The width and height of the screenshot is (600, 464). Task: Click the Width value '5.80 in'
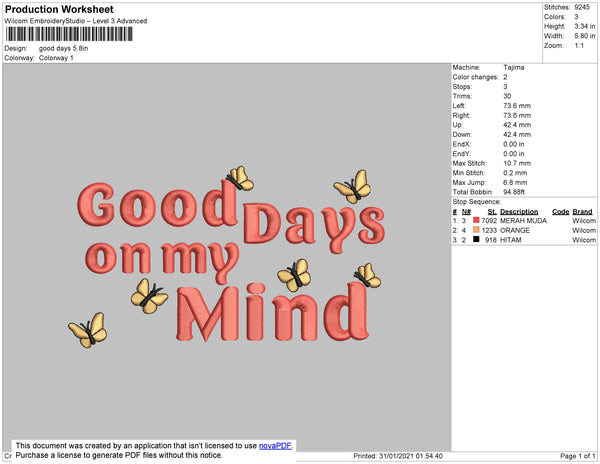pos(585,36)
